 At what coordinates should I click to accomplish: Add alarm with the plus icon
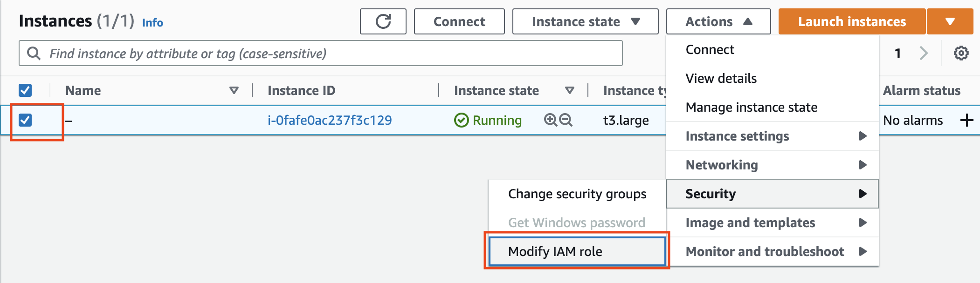966,120
